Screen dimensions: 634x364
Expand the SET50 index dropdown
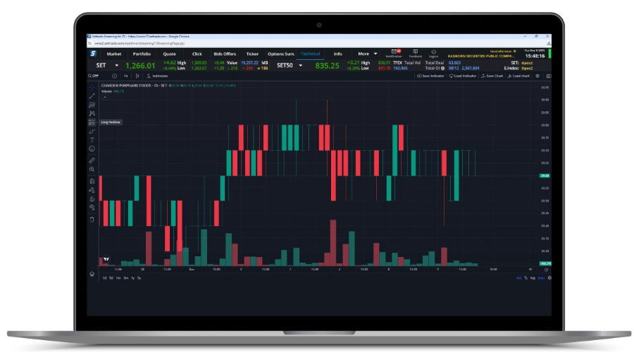(x=301, y=65)
